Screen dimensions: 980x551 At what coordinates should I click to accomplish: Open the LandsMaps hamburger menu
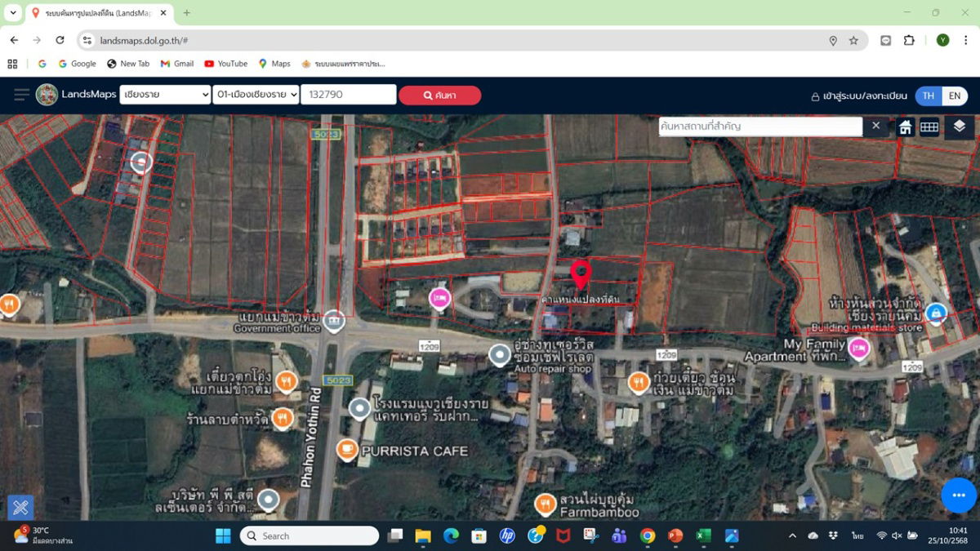click(21, 95)
